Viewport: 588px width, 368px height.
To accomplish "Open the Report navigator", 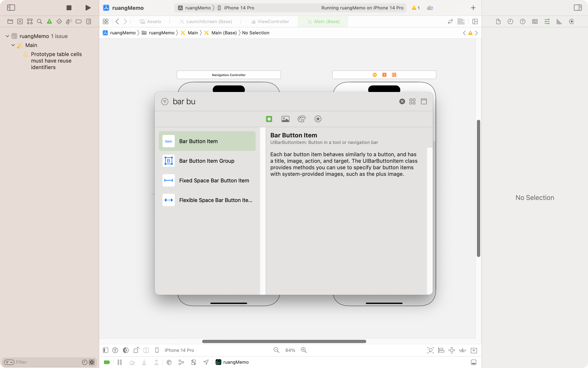I will (89, 22).
